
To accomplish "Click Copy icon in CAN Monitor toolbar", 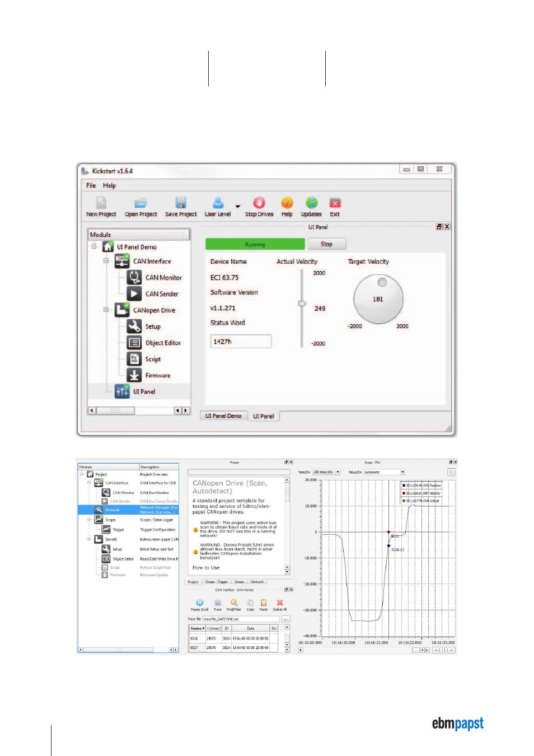I will point(250,603).
